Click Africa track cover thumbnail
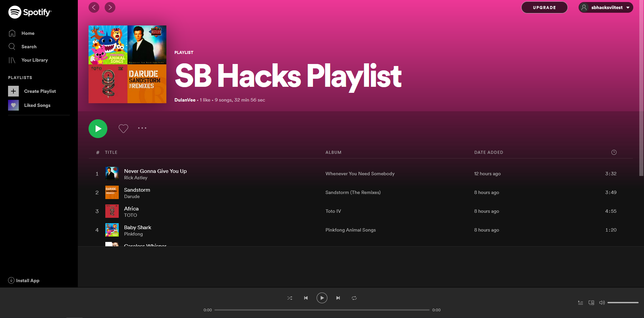The width and height of the screenshot is (644, 318). pyautogui.click(x=112, y=211)
